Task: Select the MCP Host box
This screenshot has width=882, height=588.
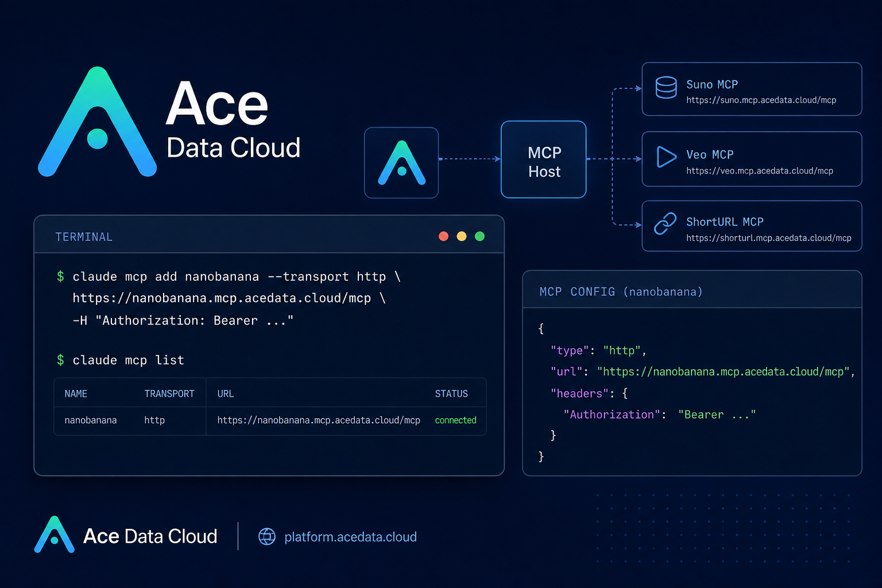Action: pos(544,160)
